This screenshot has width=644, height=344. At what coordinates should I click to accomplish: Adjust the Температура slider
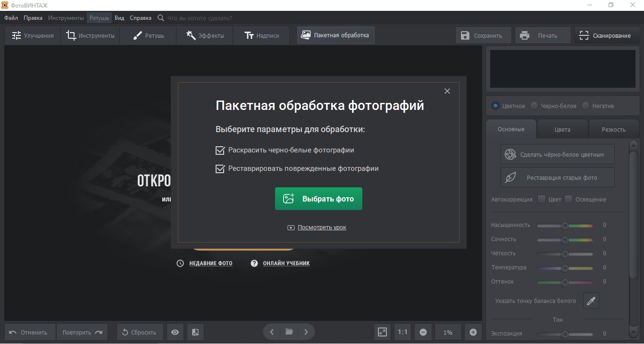click(565, 268)
